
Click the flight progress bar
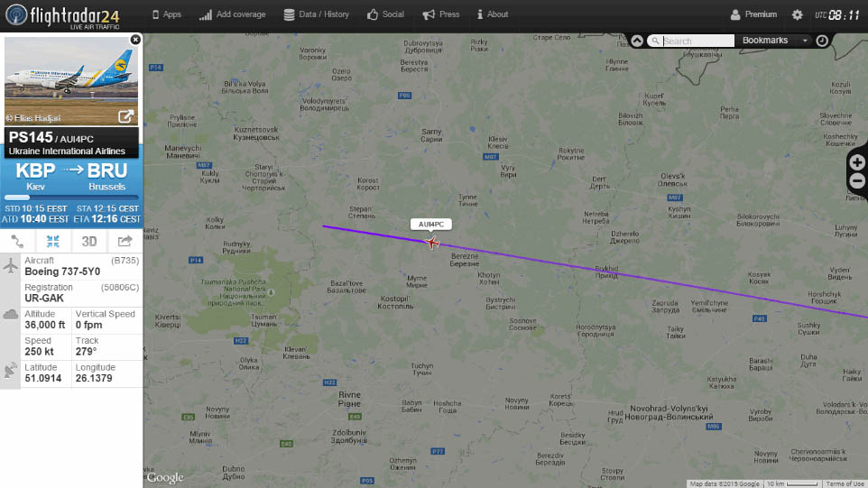tap(71, 198)
